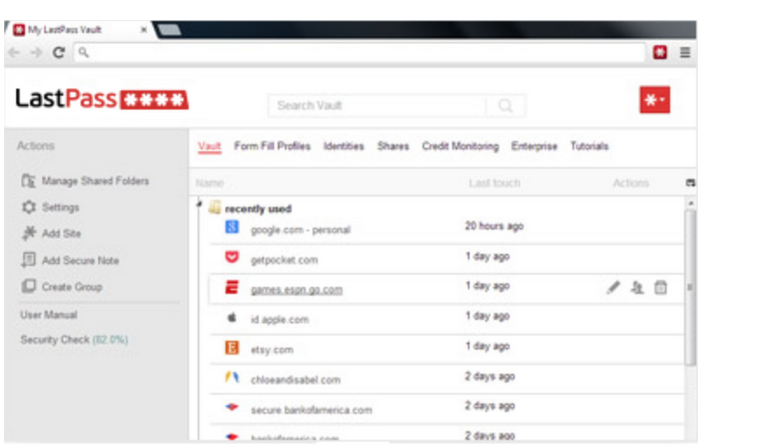782x448 pixels.
Task: Open the Credit Monitoring tab
Action: point(460,146)
